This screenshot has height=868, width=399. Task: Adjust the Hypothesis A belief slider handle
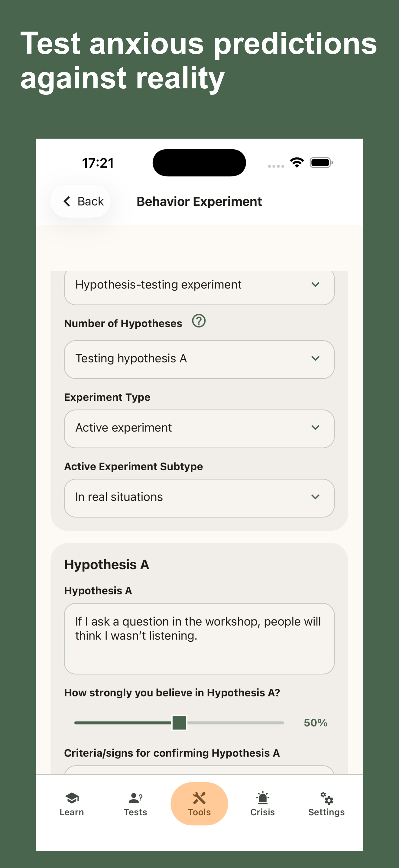[x=179, y=723]
